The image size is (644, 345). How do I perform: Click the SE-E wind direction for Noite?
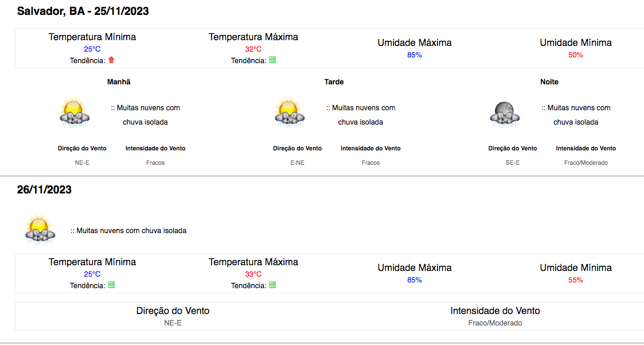tap(513, 162)
